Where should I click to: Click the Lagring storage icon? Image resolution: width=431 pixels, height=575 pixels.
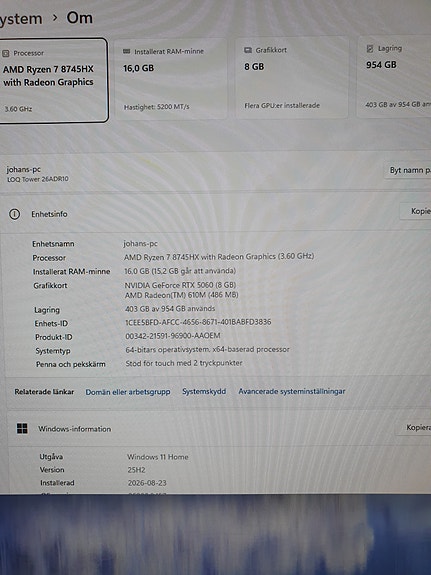370,48
